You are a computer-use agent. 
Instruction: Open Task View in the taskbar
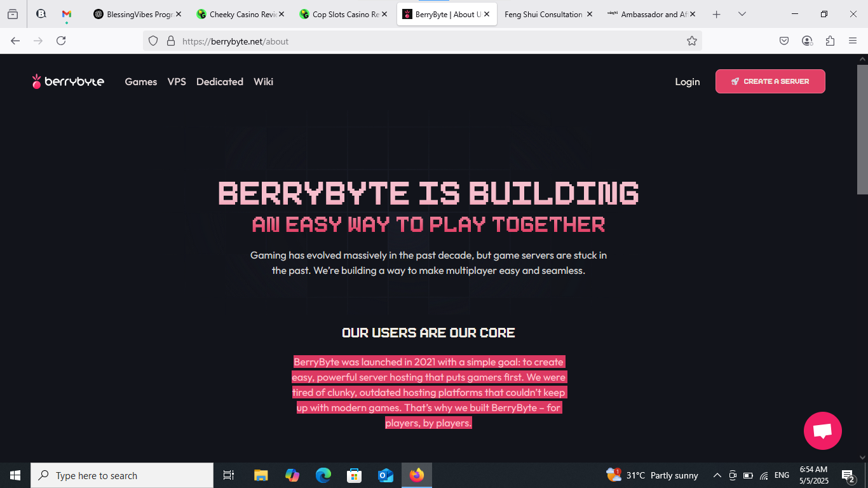(x=229, y=475)
